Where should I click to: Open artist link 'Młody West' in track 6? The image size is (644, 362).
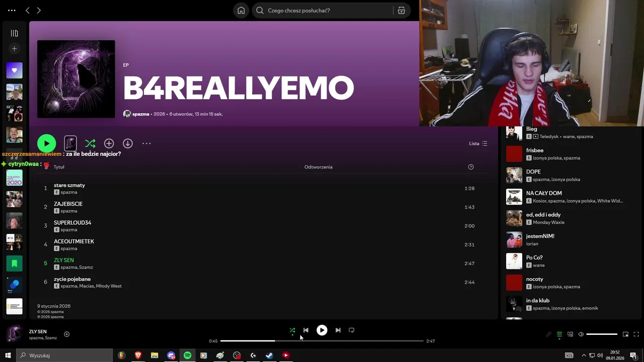[x=109, y=286]
